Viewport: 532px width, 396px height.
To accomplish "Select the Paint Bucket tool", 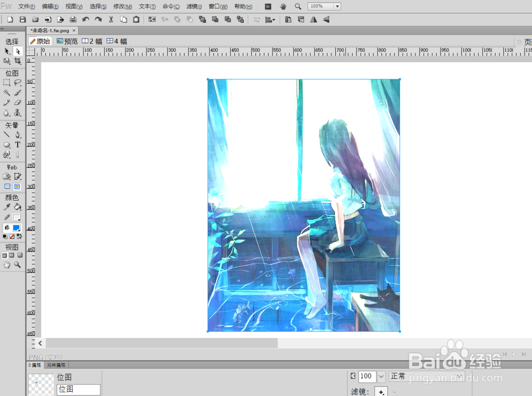I will (x=18, y=207).
